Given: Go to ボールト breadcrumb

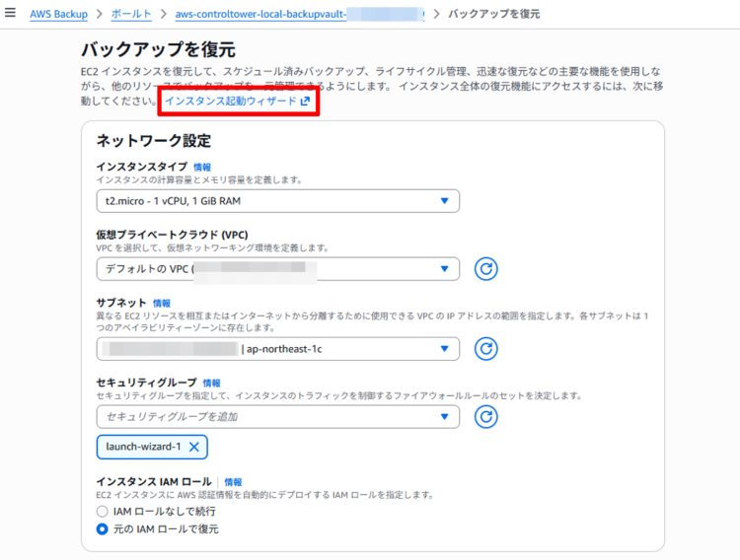Looking at the screenshot, I should (131, 14).
